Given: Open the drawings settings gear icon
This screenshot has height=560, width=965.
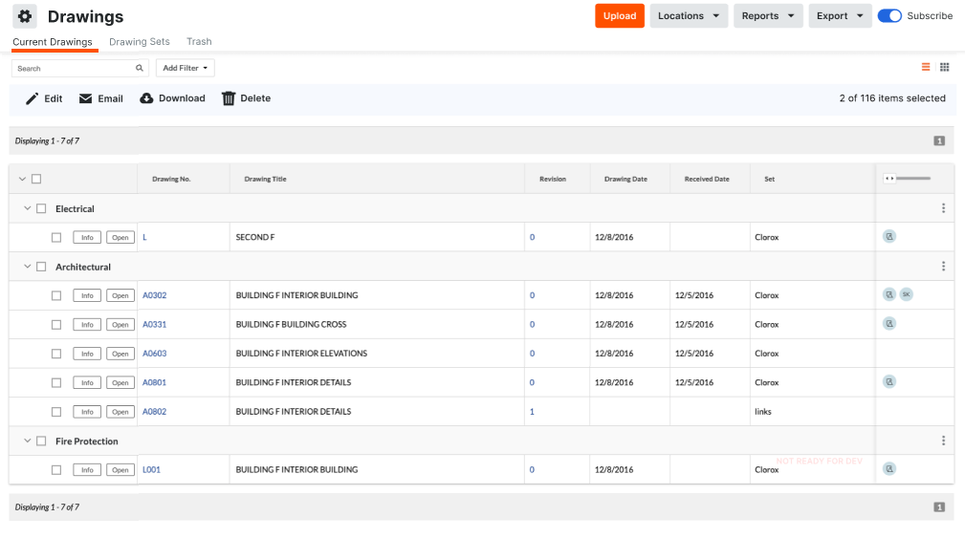Looking at the screenshot, I should tap(25, 16).
